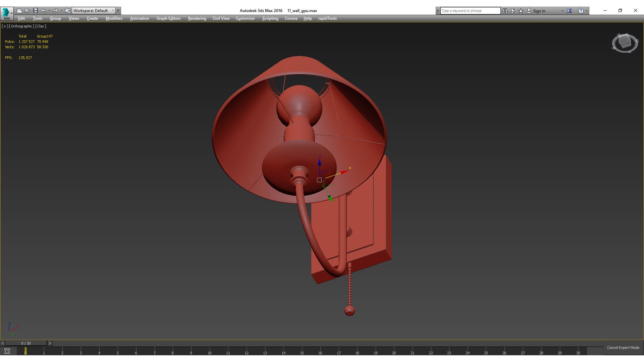Open the Modifiers menu
This screenshot has height=362, width=644.
[114, 18]
